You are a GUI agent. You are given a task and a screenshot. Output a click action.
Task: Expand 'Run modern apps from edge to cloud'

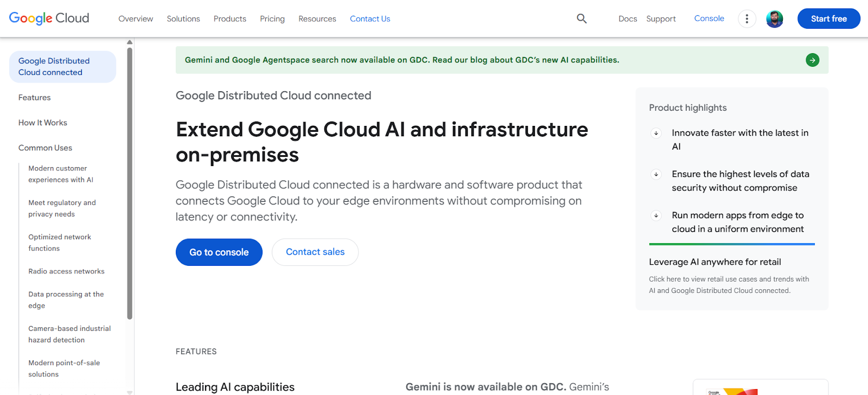tap(656, 215)
